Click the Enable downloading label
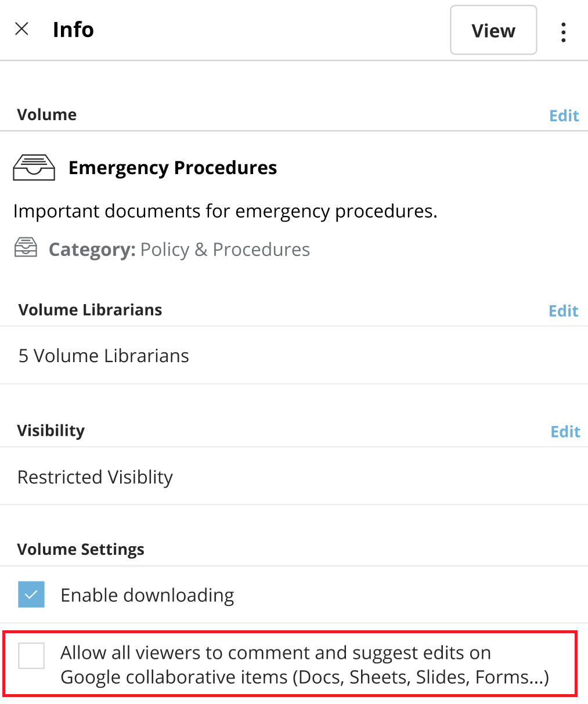This screenshot has width=588, height=704. click(147, 595)
